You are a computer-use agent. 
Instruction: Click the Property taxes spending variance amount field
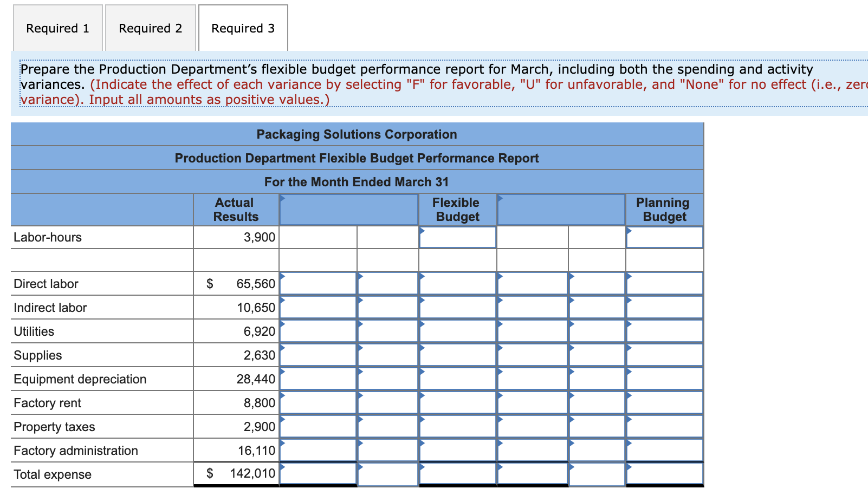click(318, 427)
